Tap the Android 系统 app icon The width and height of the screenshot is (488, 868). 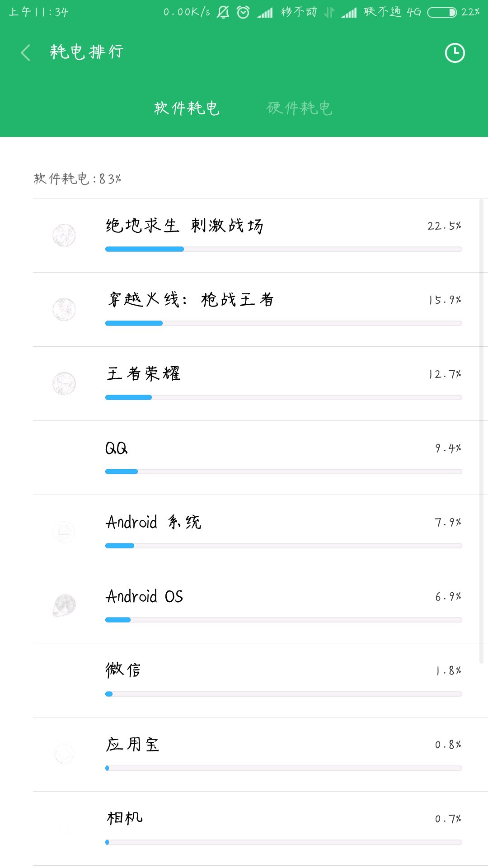pyautogui.click(x=64, y=532)
